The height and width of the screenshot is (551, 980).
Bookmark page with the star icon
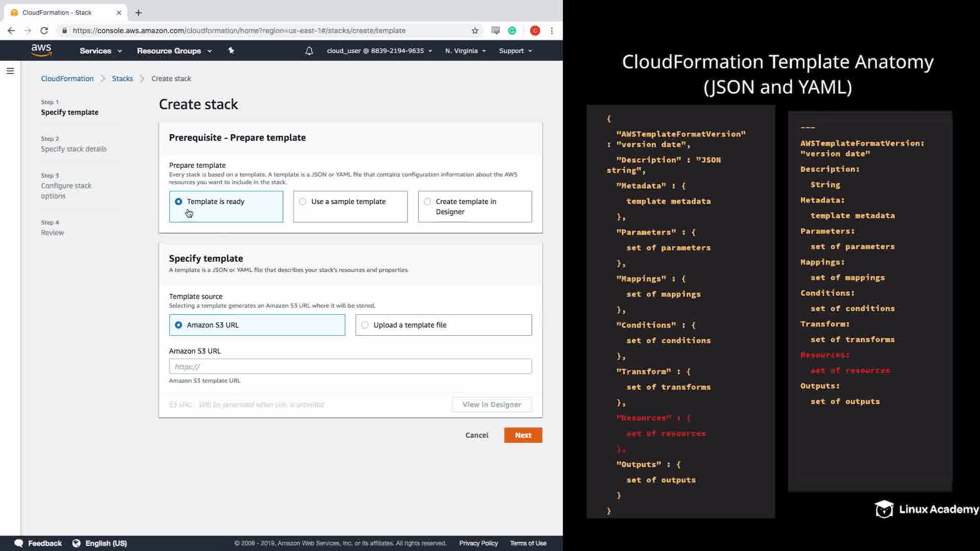tap(475, 31)
